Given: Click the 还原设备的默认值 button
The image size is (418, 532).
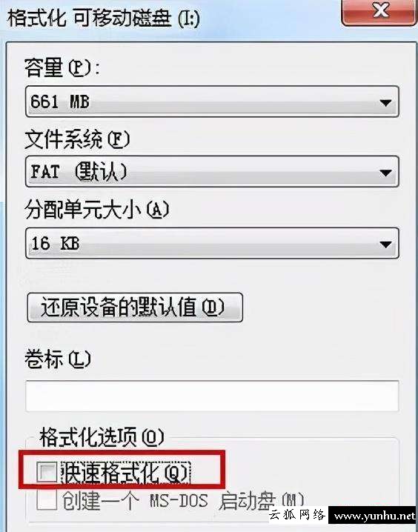Looking at the screenshot, I should [x=135, y=307].
